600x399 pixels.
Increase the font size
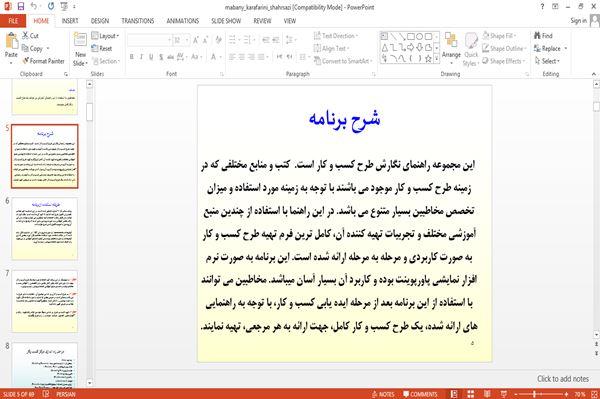[196, 40]
